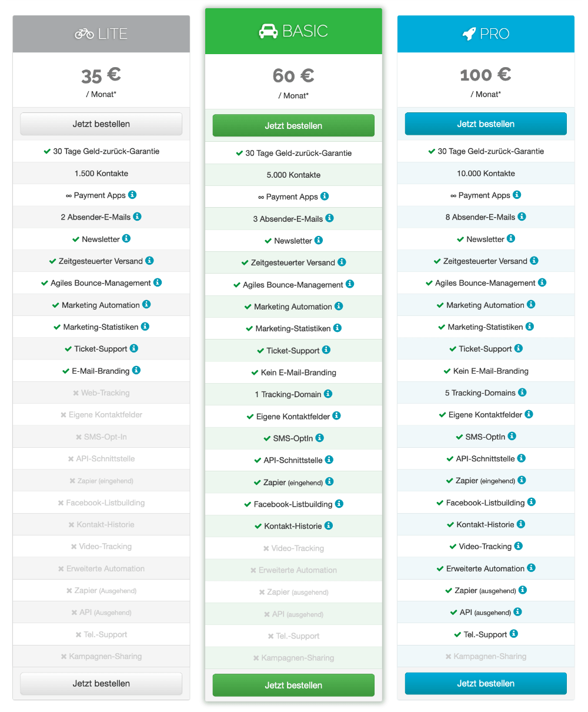Click info icon next to PRO 5 Tracking-Domains
Viewport: 588px width, 712px height.
point(522,392)
